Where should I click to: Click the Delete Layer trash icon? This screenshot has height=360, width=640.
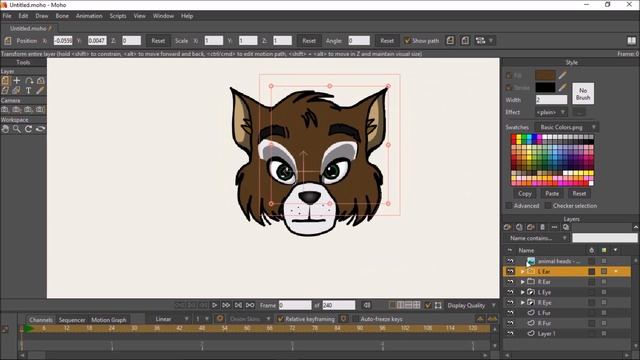tap(542, 227)
